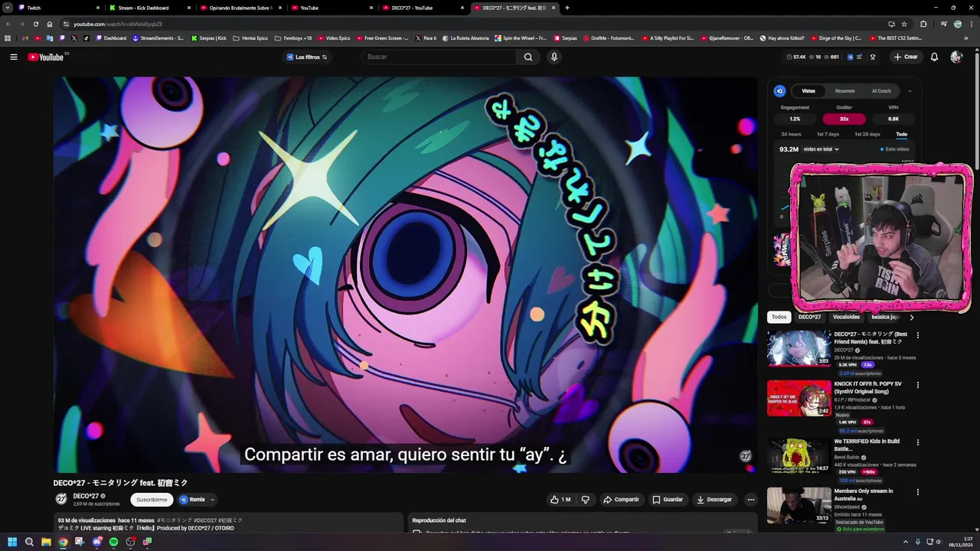980x551 pixels.
Task: Like the video with thumbs up
Action: (560, 500)
